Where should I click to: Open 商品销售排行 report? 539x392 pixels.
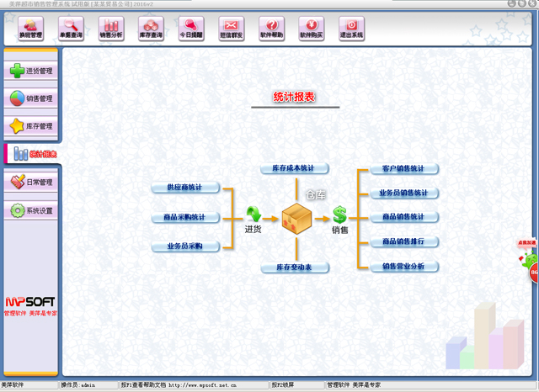click(x=403, y=241)
